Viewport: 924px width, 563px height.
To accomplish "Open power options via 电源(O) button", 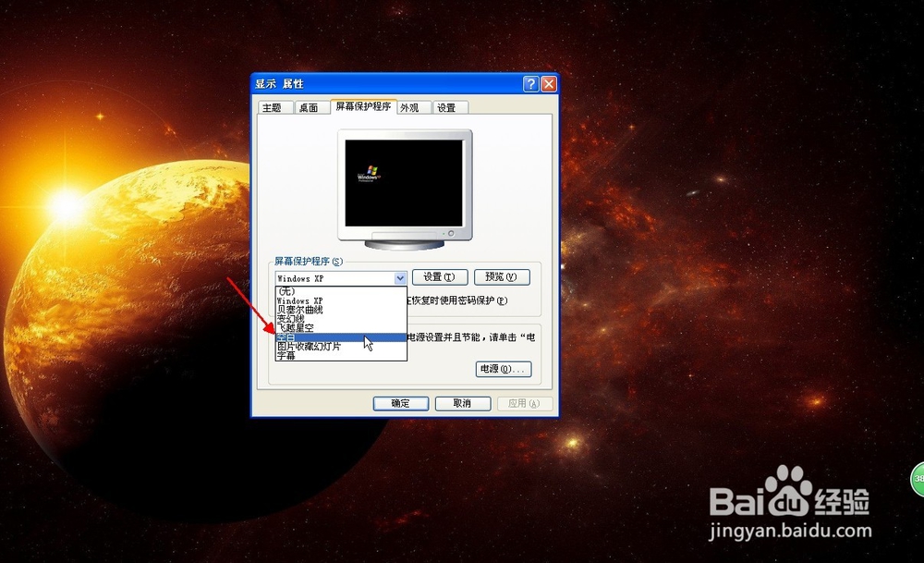I will pos(504,369).
